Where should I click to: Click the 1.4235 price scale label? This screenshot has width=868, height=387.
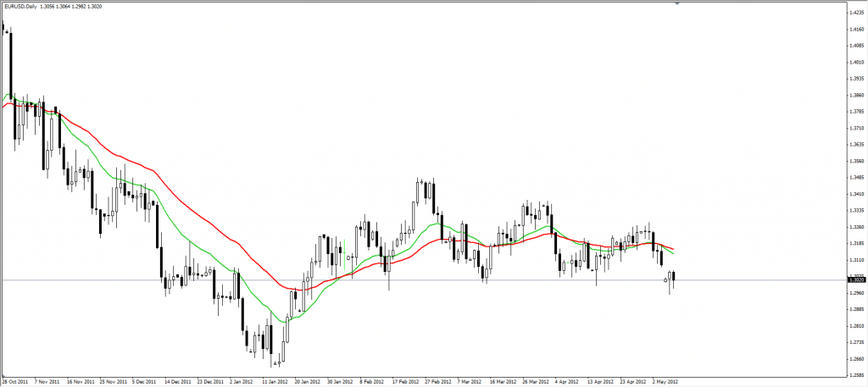tap(855, 12)
